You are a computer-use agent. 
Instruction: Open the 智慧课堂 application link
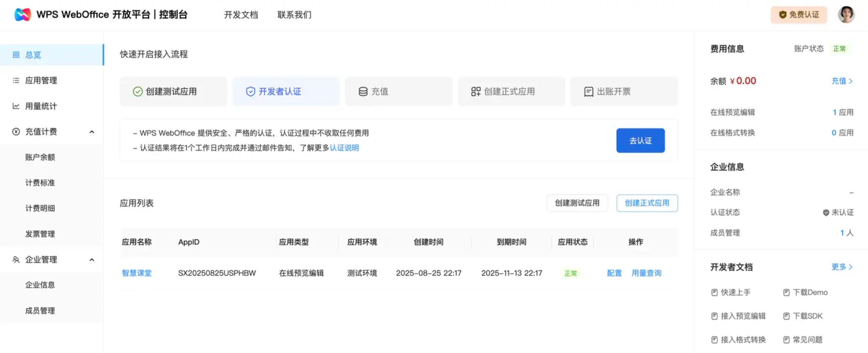[136, 273]
